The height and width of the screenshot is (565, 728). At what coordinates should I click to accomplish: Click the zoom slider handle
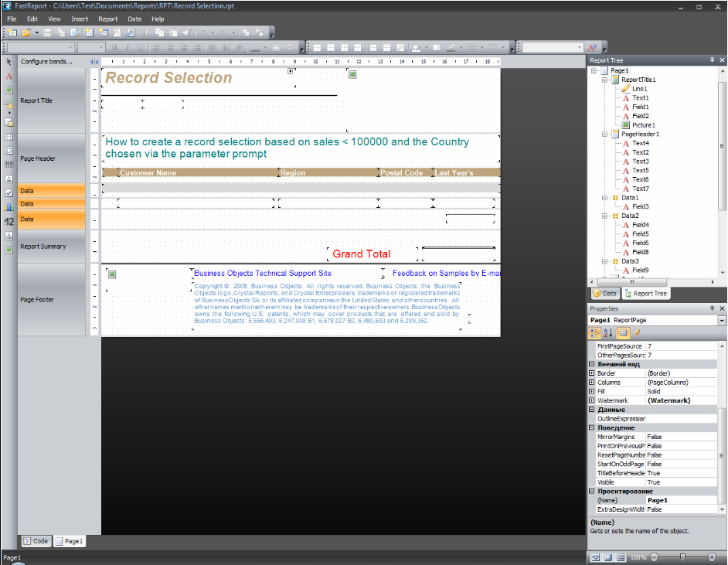(x=682, y=557)
